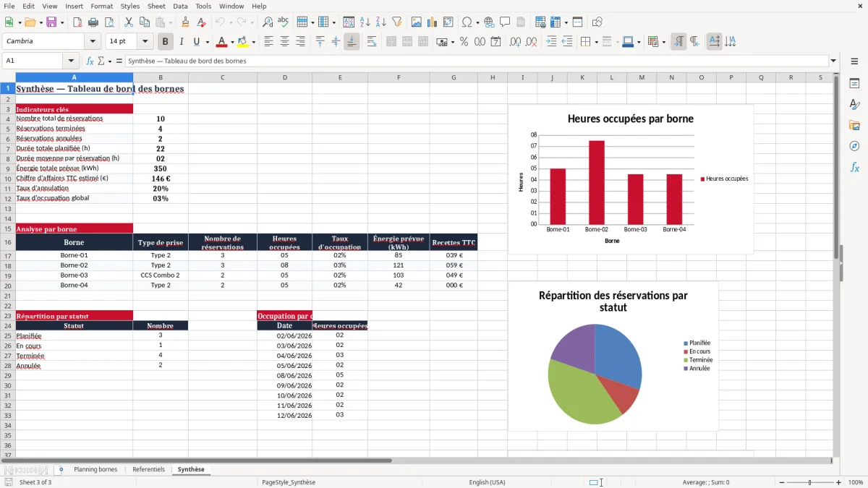The image size is (868, 488).
Task: Click the Sort Descending icon
Action: click(x=380, y=22)
